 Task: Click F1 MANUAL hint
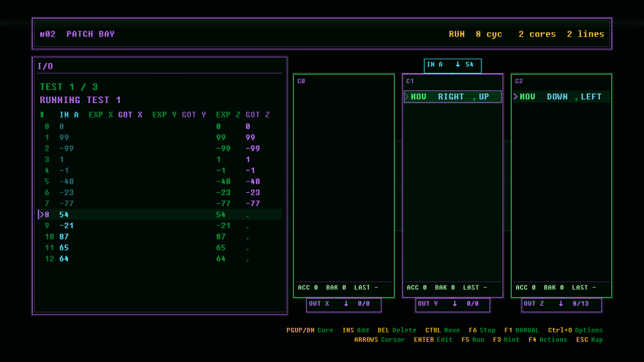coord(522,330)
